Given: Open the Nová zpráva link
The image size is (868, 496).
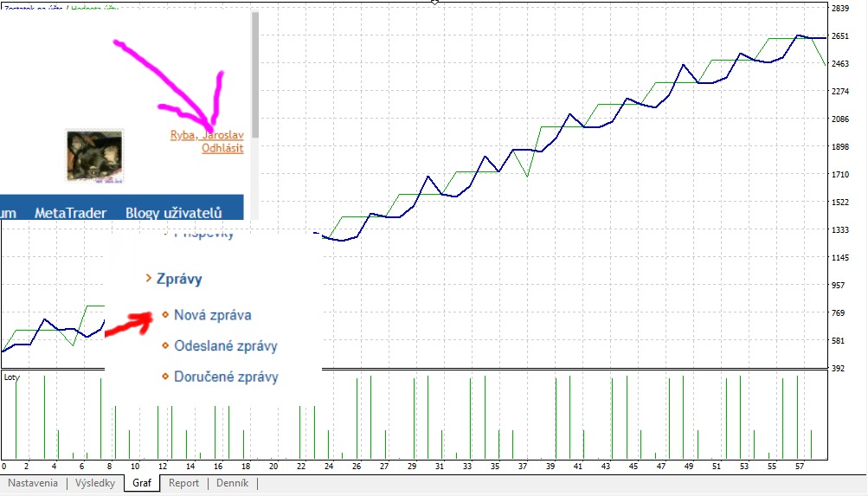Looking at the screenshot, I should click(213, 315).
